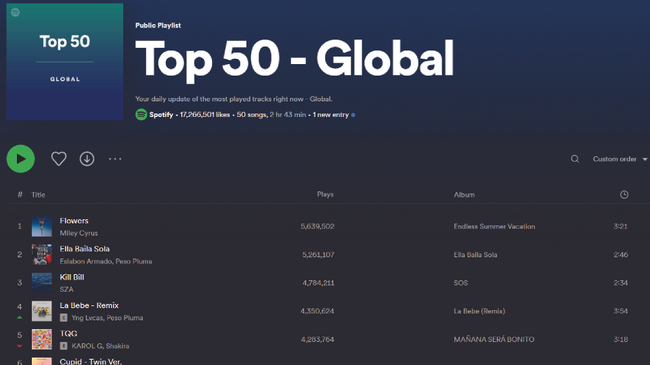Click the 2:34 duration of Kill Bill
This screenshot has height=365, width=650.
(x=621, y=283)
